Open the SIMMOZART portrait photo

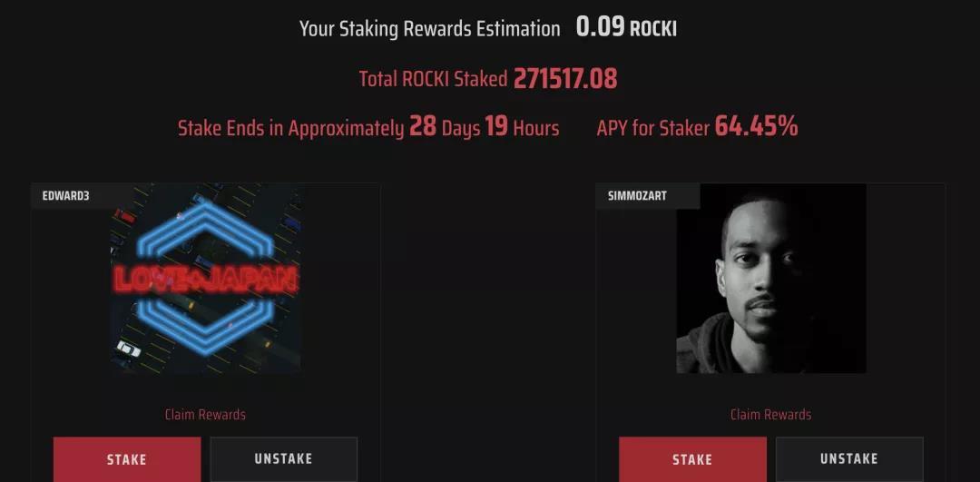(771, 278)
